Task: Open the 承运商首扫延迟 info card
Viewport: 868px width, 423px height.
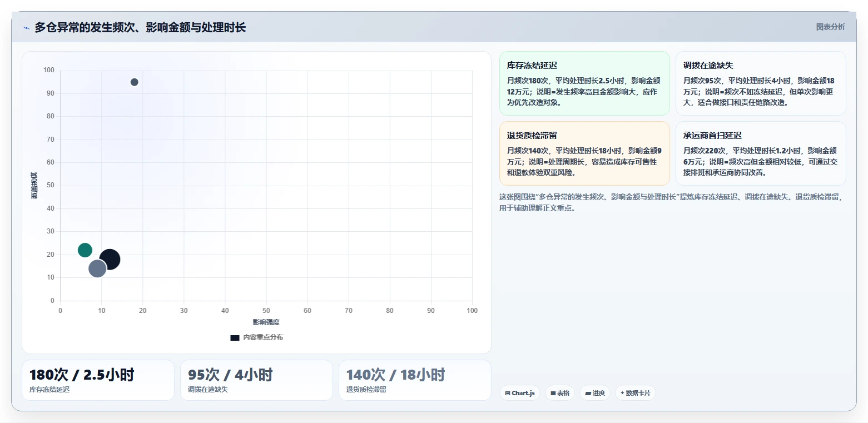Action: [x=761, y=153]
